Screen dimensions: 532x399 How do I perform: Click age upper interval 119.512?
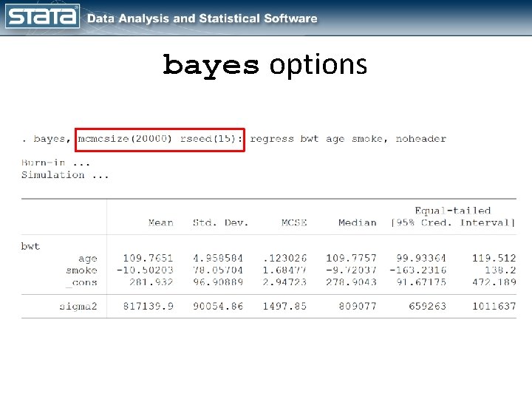[494, 258]
